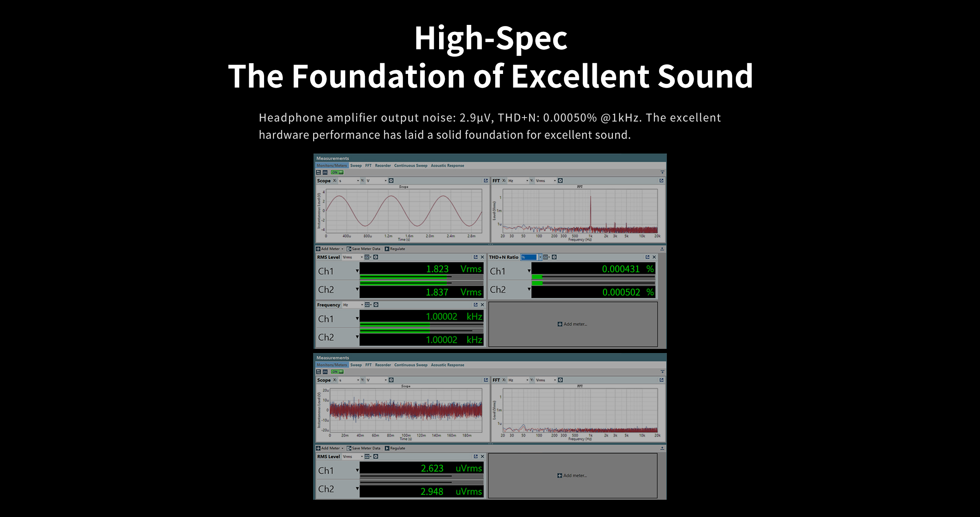The height and width of the screenshot is (517, 980).
Task: Expand the upper Scope Y-axis unit dropdown
Action: (385, 180)
